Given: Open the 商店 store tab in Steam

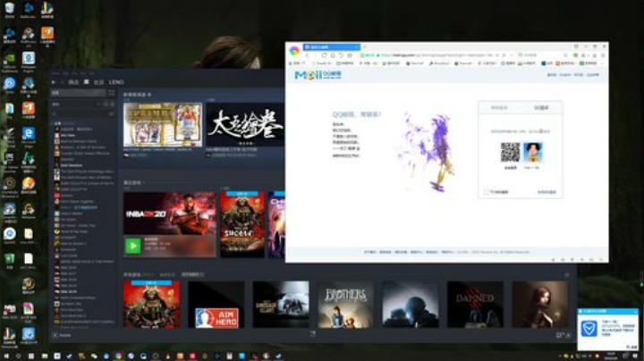Looking at the screenshot, I should click(x=73, y=82).
